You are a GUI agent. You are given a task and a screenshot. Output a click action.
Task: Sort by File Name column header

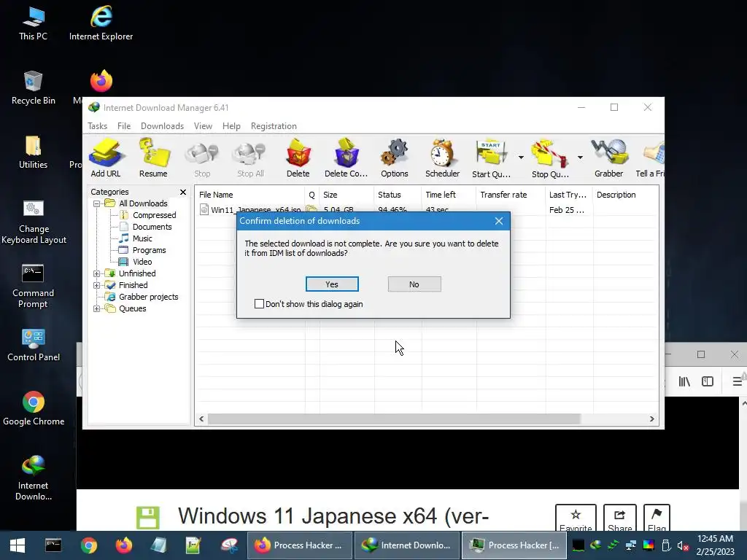(x=250, y=195)
